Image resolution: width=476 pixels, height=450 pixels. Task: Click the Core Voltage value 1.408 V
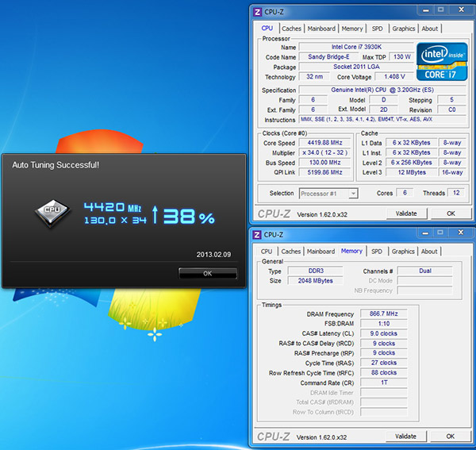tap(394, 76)
